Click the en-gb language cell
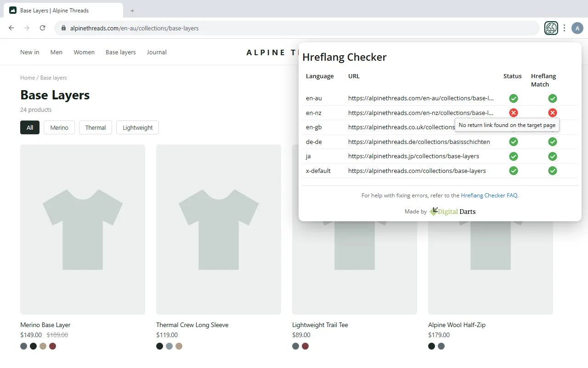The height and width of the screenshot is (368, 588). tap(313, 127)
